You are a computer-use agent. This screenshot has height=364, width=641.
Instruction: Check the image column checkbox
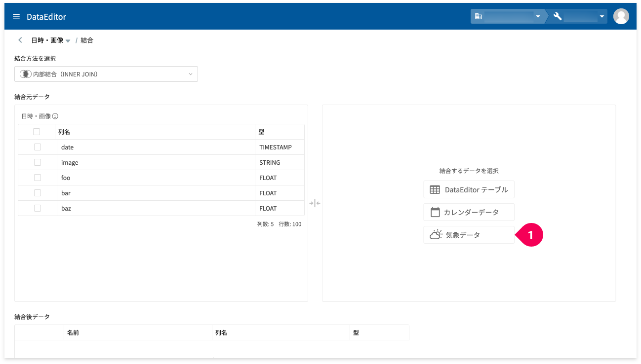pyautogui.click(x=38, y=162)
